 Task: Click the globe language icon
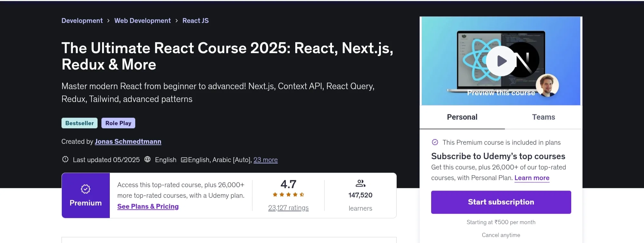pyautogui.click(x=147, y=159)
